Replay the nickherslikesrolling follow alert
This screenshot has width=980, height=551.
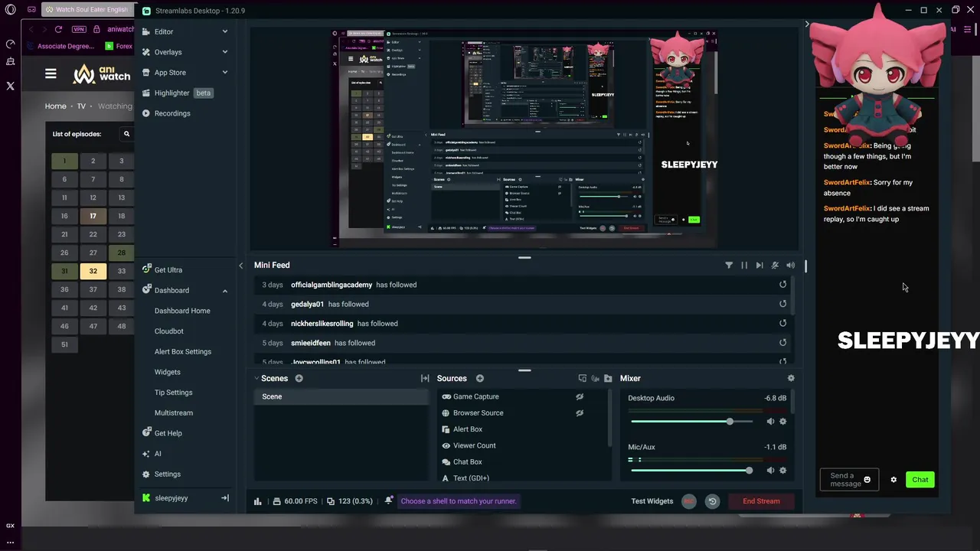(x=782, y=323)
